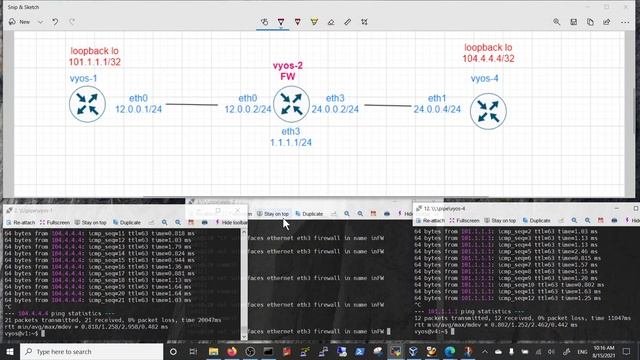Open Windows Start menu
The height and width of the screenshot is (360, 640).
[x=10, y=351]
